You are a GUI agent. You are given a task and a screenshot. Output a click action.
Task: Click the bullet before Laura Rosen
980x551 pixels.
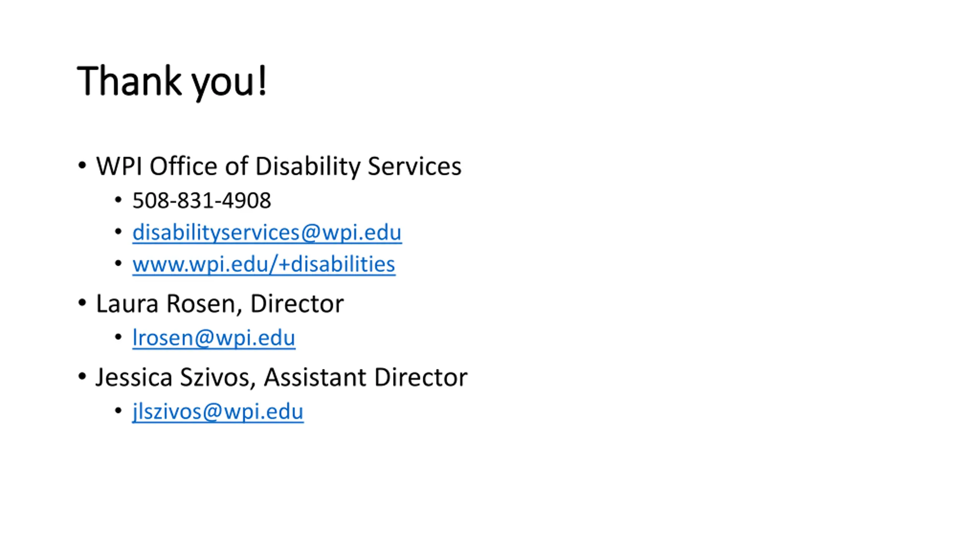point(82,303)
